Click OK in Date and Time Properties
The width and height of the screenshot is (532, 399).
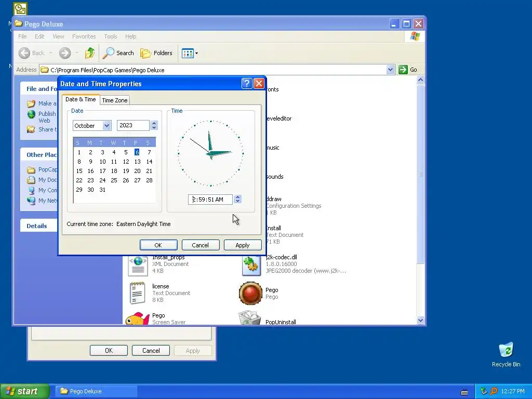(x=158, y=245)
